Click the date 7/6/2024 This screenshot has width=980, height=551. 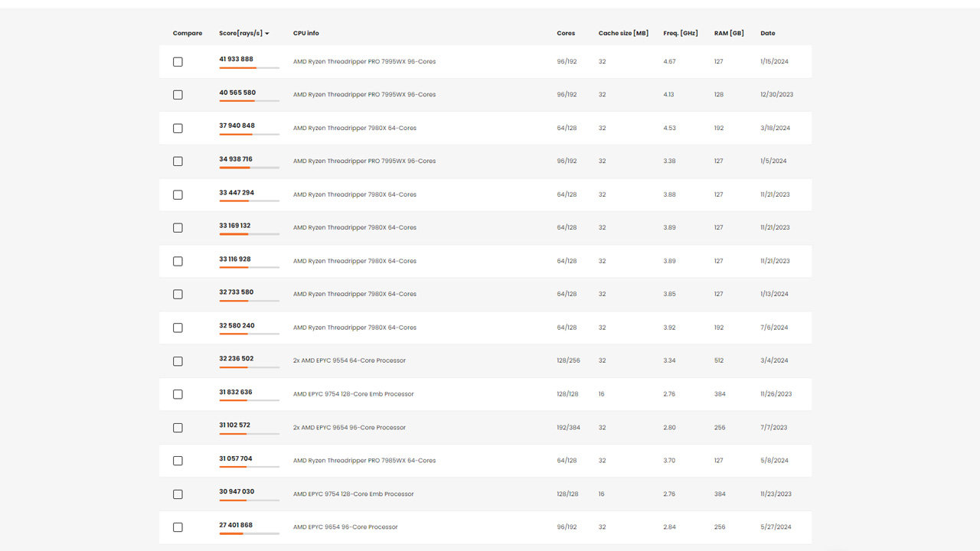click(774, 328)
